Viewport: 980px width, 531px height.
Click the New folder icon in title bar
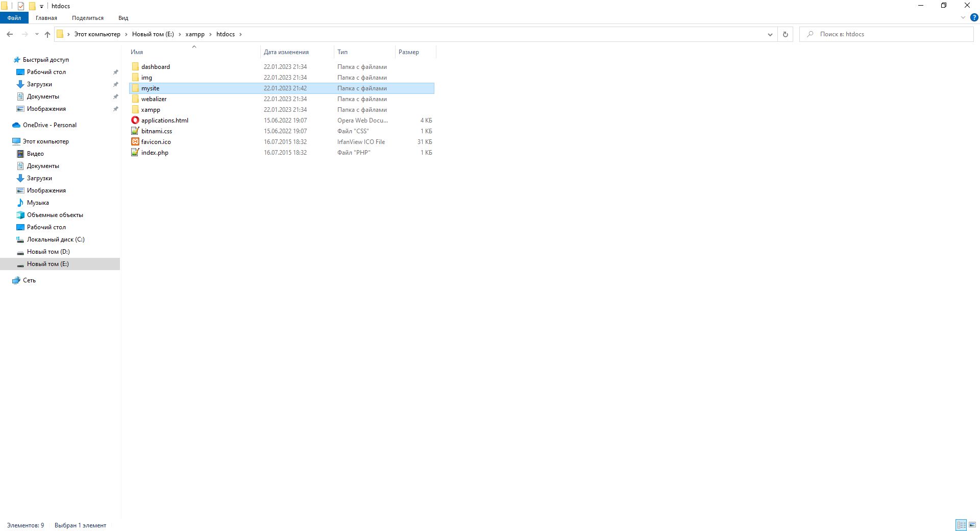pos(32,6)
